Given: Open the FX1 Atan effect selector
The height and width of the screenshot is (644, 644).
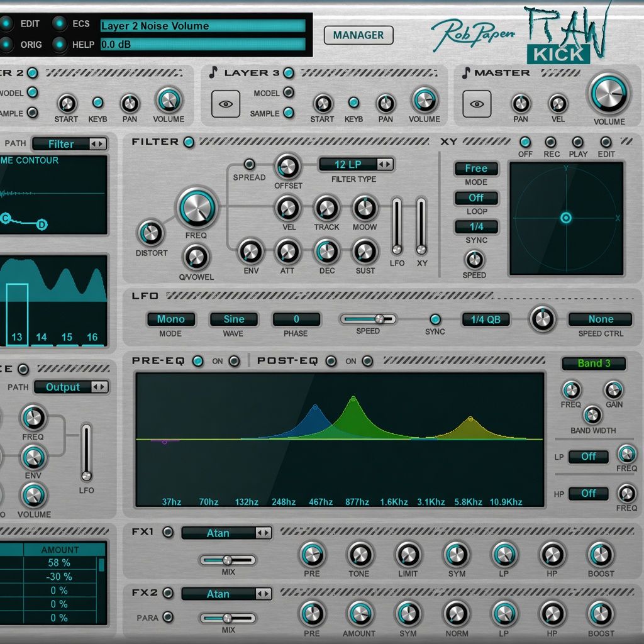Looking at the screenshot, I should pyautogui.click(x=226, y=533).
